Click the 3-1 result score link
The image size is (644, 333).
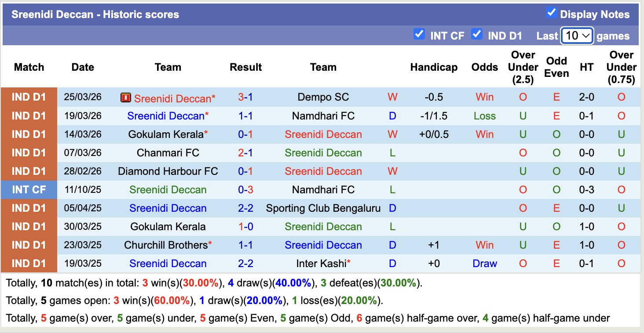coord(245,98)
